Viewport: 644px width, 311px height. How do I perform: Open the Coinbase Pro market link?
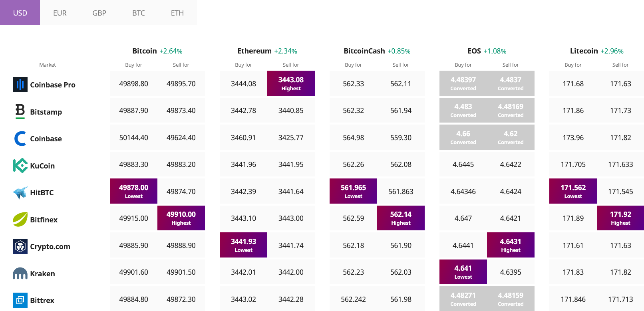click(53, 85)
